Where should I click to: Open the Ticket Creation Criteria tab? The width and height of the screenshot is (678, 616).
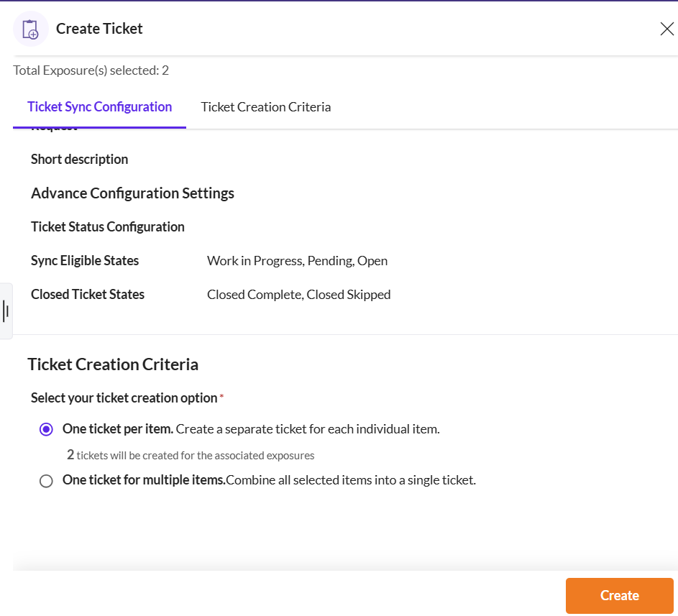[265, 107]
